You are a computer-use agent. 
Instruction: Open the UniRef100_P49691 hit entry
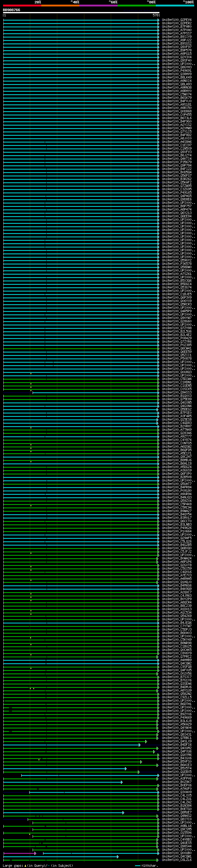click(x=176, y=71)
